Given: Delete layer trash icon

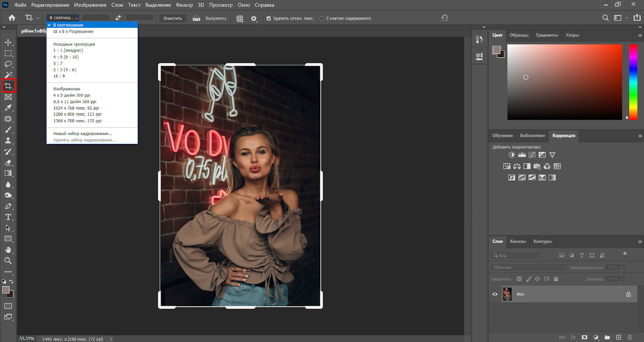Looking at the screenshot, I should [630, 337].
